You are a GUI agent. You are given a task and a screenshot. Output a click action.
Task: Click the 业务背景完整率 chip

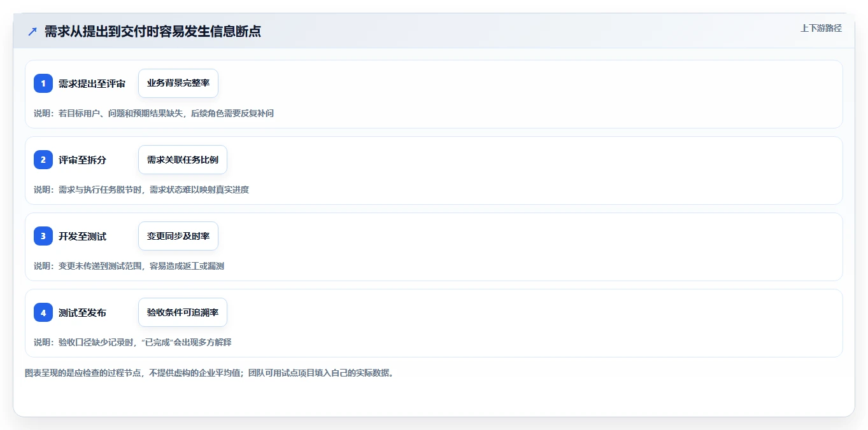click(178, 83)
